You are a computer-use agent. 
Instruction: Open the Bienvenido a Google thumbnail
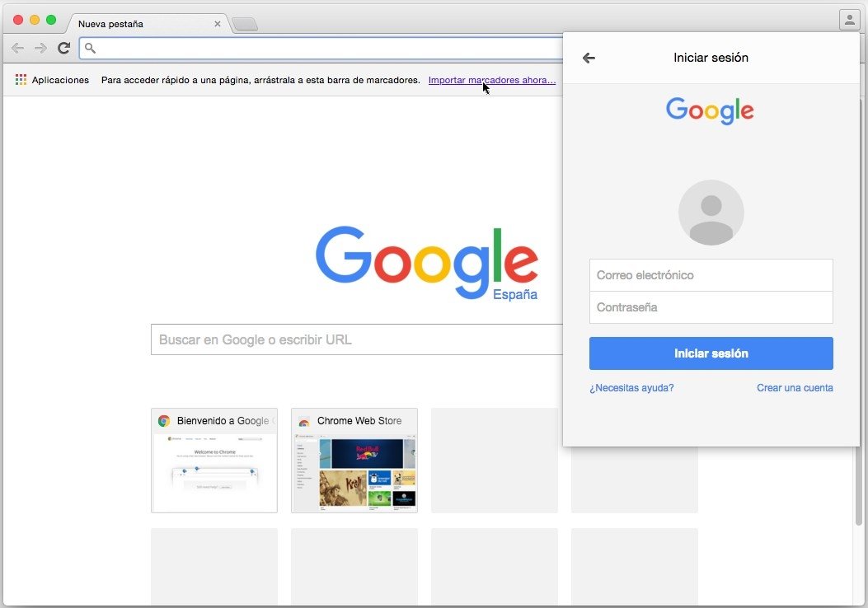click(214, 461)
